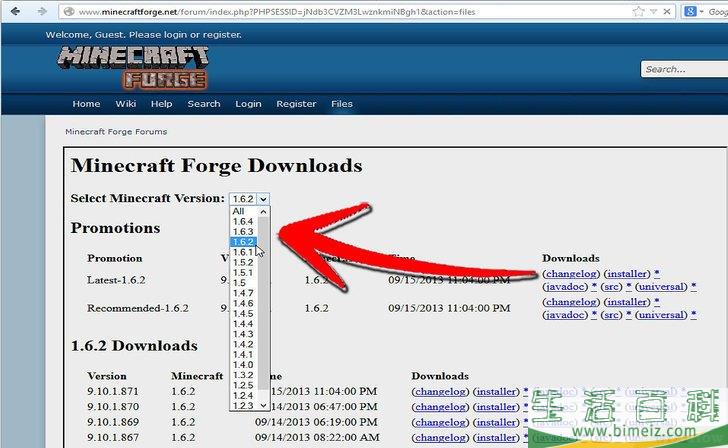Screen dimensions: 728x448
Task: Select version 1.4.4 in the list
Action: 244,324
